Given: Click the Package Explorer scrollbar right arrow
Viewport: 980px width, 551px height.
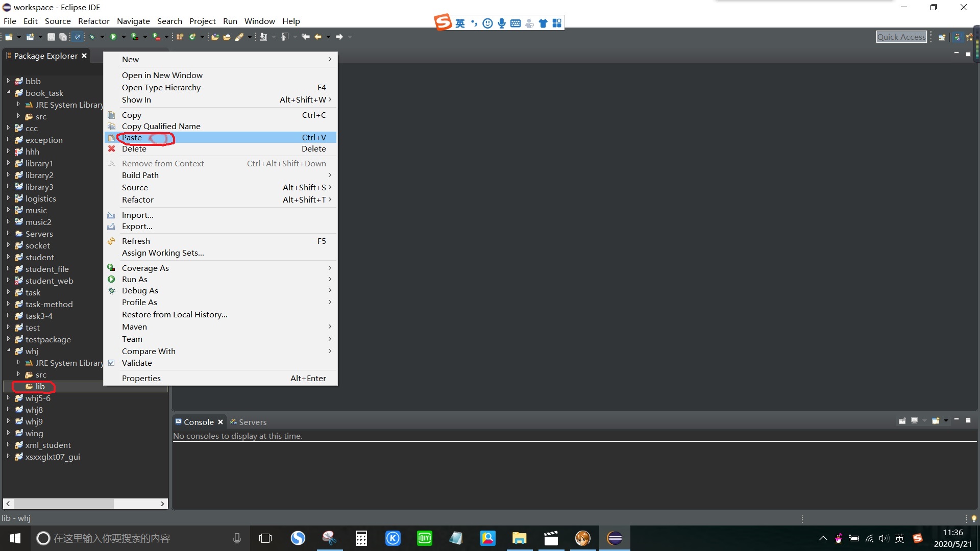Looking at the screenshot, I should [162, 504].
